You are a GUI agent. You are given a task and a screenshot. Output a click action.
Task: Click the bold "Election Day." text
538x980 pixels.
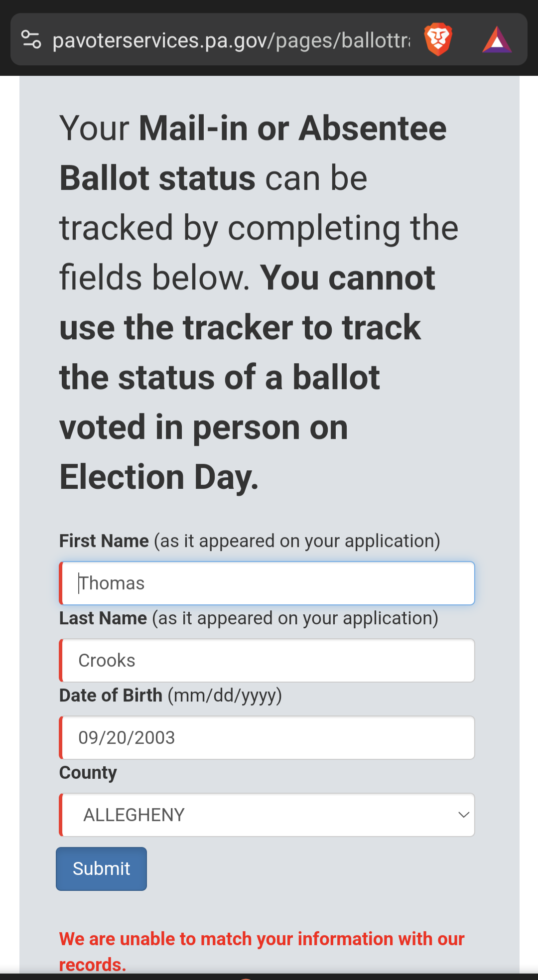[159, 477]
